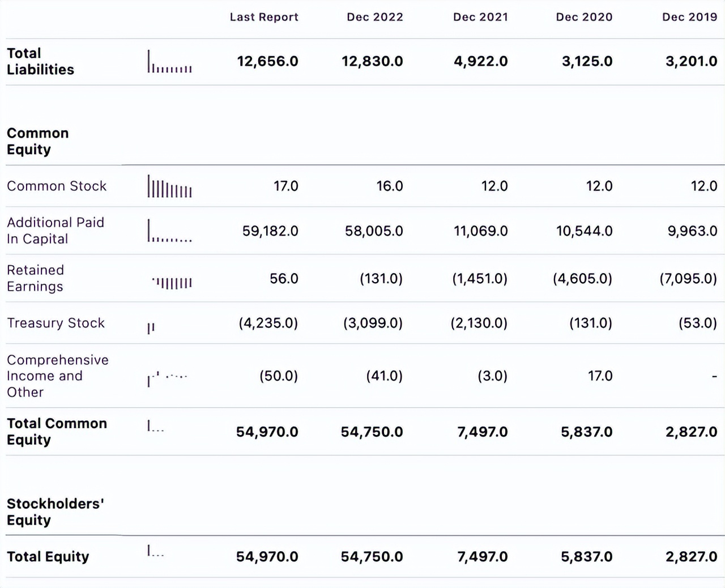Click Additional Paid In Capital sparkline

(170, 231)
